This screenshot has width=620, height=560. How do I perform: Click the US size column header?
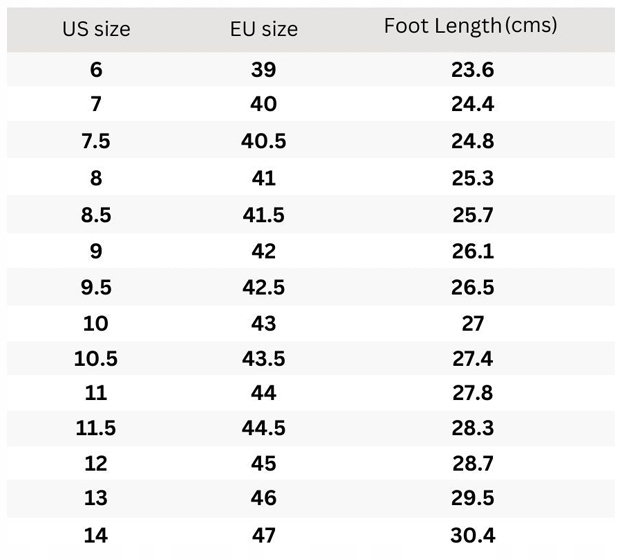click(96, 29)
